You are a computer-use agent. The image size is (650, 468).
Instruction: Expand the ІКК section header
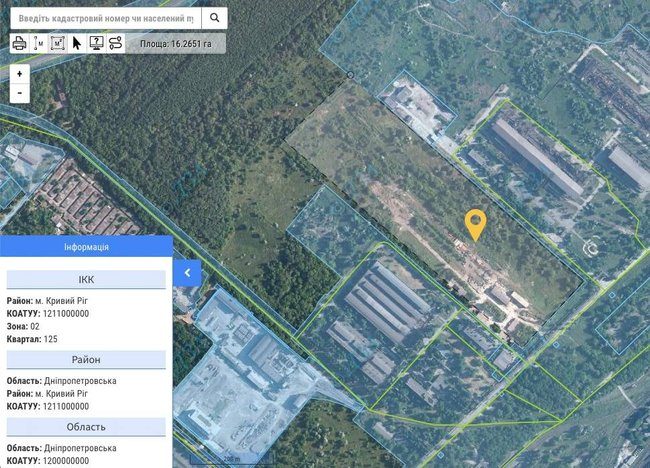tap(86, 280)
